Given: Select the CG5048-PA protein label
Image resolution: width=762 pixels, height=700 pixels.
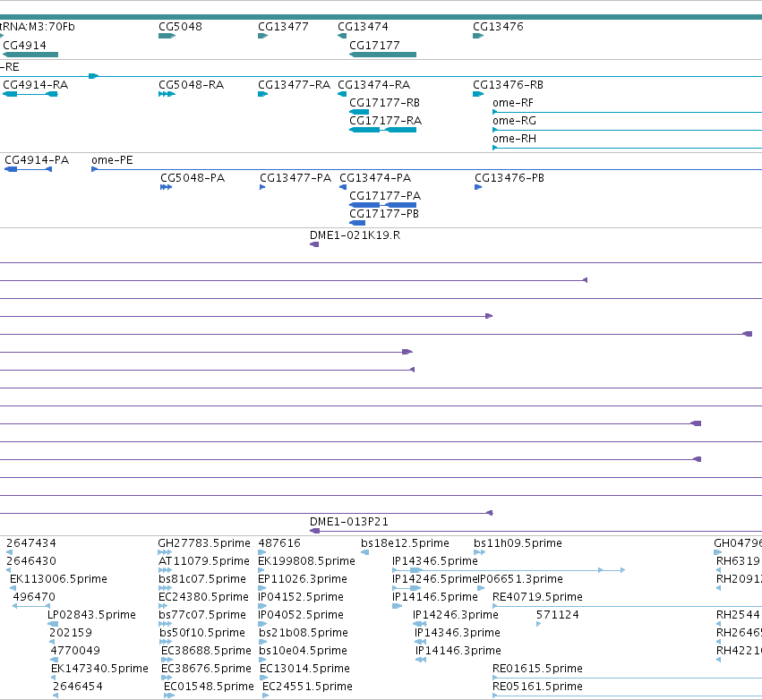Looking at the screenshot, I should click(x=193, y=178).
